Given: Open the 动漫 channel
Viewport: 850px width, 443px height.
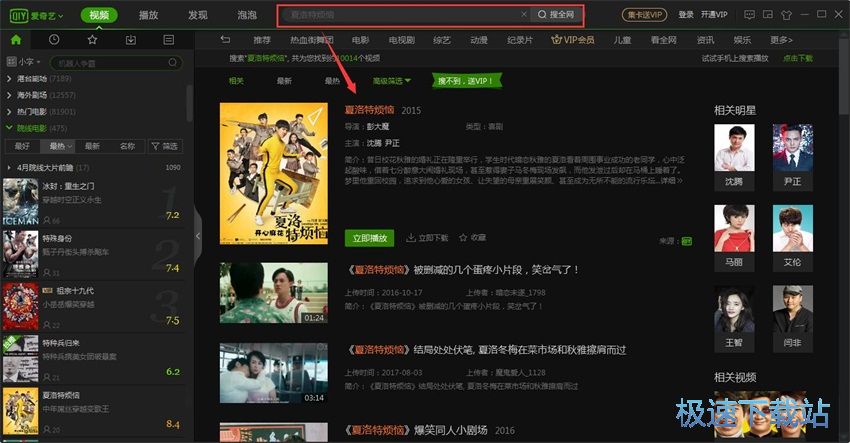Looking at the screenshot, I should 479,40.
